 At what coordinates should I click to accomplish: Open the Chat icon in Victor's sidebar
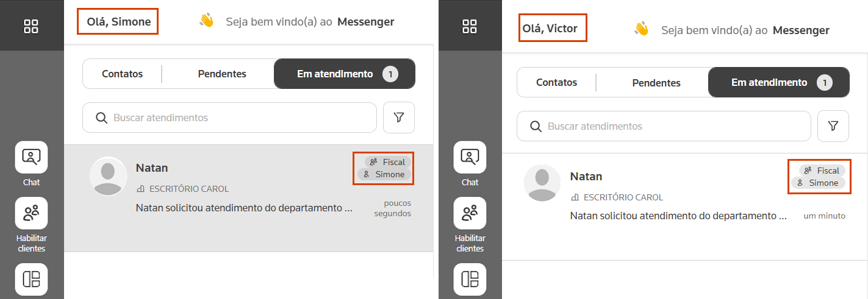pos(470,157)
